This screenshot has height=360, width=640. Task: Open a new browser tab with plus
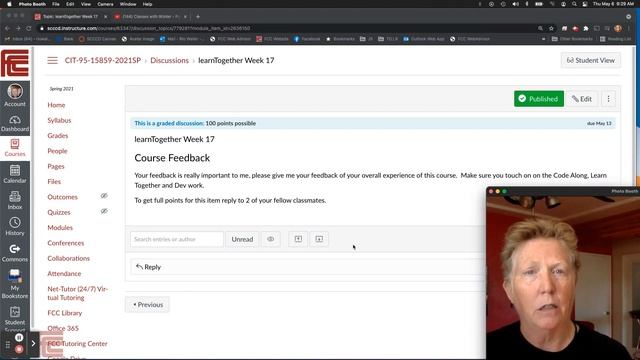(198, 17)
